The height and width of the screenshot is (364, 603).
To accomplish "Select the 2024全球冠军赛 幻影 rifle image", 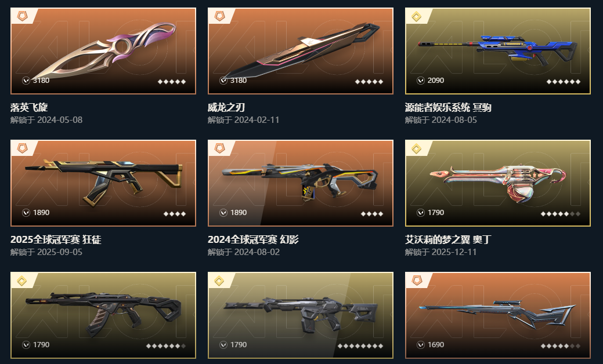I will point(301,183).
